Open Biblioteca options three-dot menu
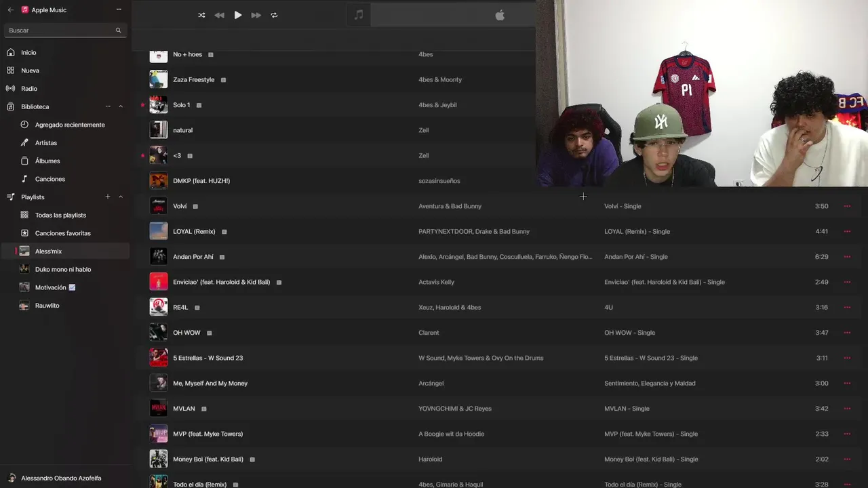Screen dimensions: 868x488 108,106
